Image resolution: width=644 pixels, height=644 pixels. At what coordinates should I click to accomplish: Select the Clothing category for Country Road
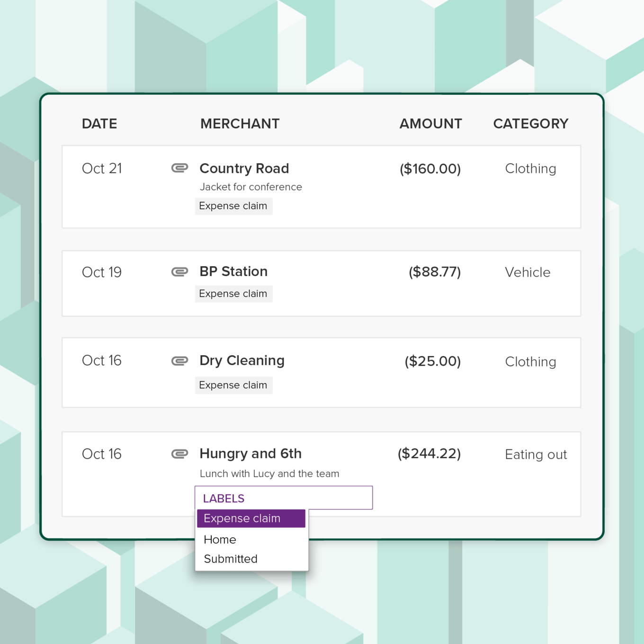click(530, 168)
